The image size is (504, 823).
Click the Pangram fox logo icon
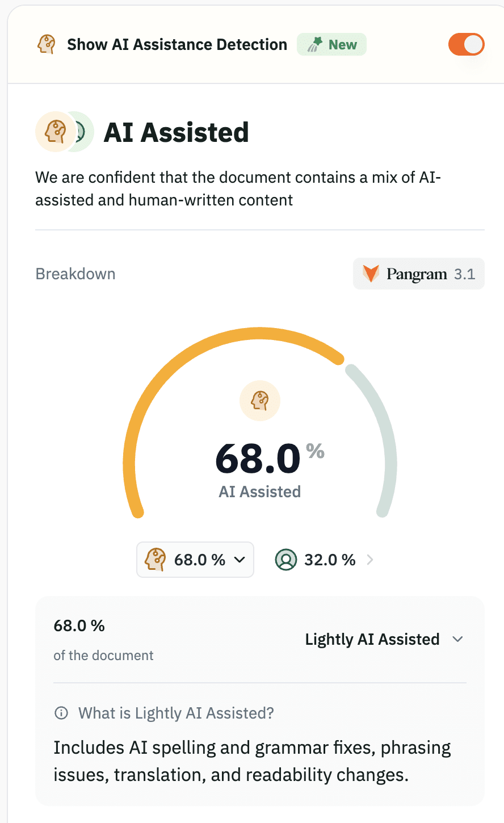[x=371, y=274]
